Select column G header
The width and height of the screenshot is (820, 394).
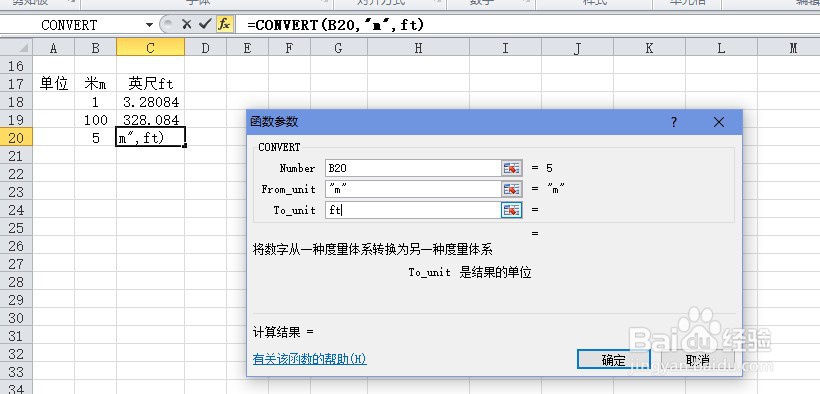tap(338, 48)
